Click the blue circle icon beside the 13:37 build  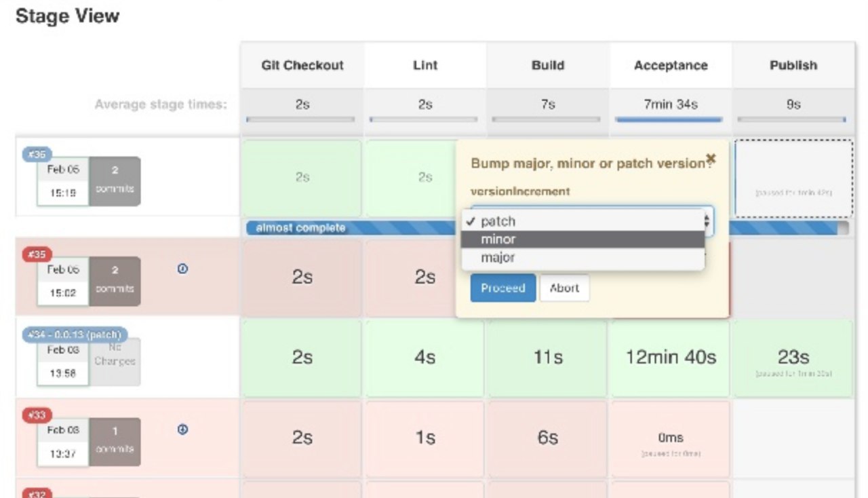182,429
